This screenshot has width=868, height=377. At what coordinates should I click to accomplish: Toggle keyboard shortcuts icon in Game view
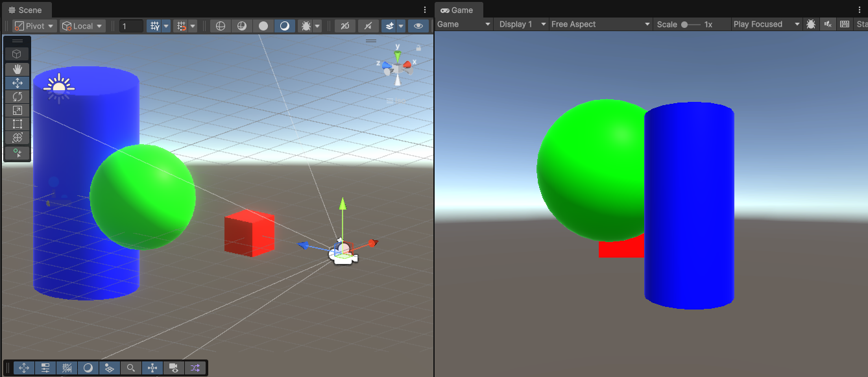click(844, 24)
